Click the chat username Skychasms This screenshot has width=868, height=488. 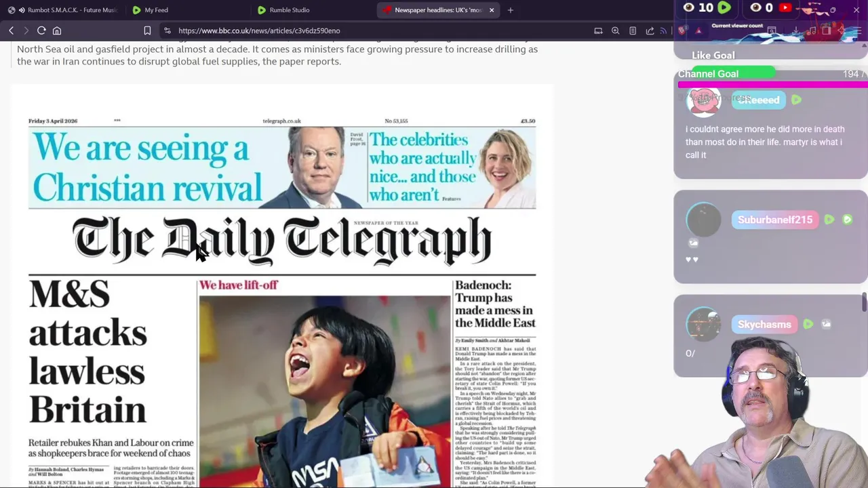tap(764, 324)
